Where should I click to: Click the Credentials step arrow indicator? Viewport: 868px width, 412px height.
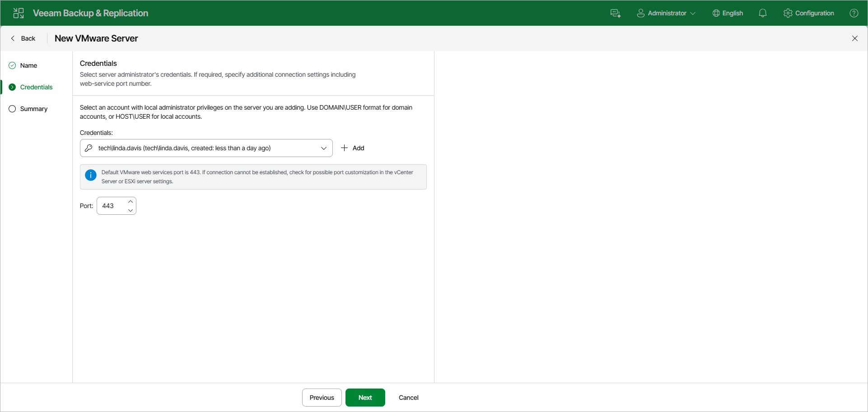point(12,87)
